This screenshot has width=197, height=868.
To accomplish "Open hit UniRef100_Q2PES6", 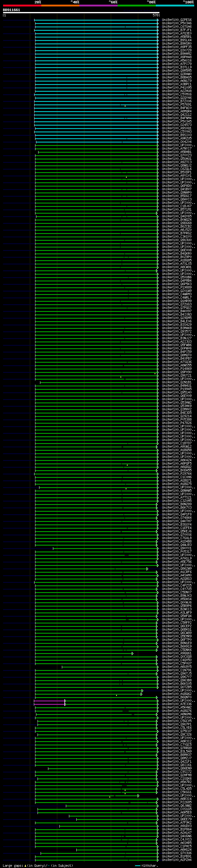I will tap(177, 20).
